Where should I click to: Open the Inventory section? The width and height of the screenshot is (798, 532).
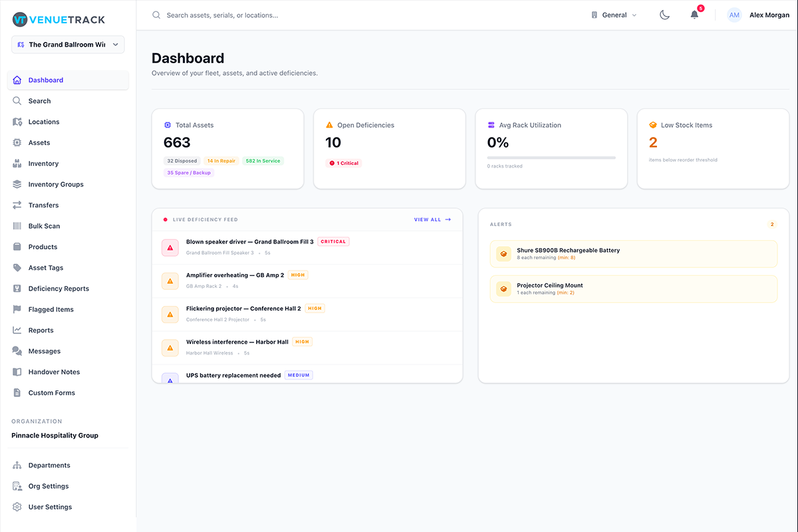click(x=44, y=163)
